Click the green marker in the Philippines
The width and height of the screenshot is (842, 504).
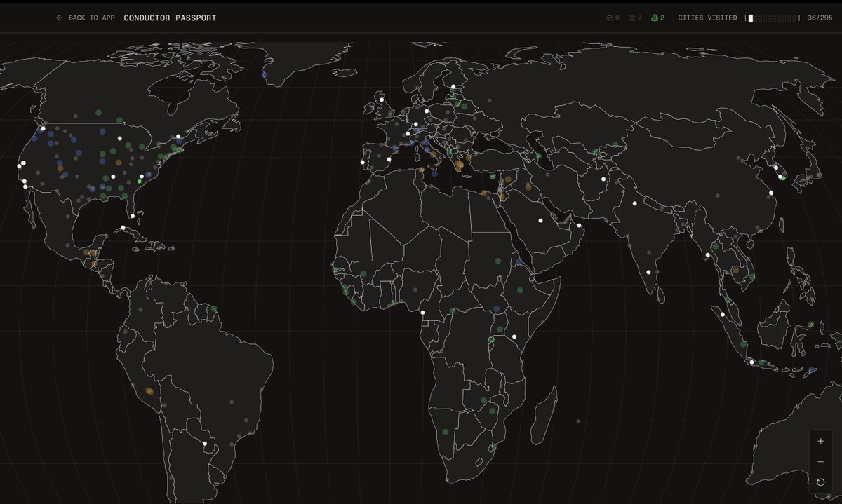[810, 325]
